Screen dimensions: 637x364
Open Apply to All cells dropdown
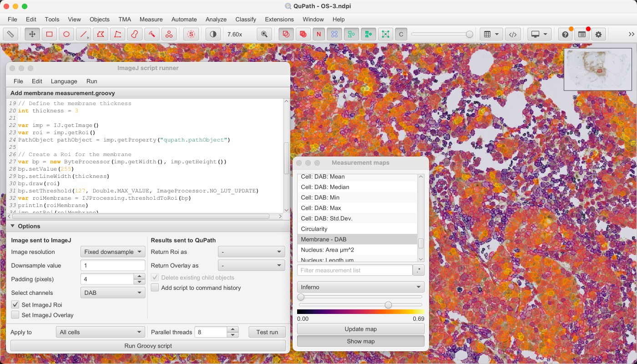click(100, 332)
